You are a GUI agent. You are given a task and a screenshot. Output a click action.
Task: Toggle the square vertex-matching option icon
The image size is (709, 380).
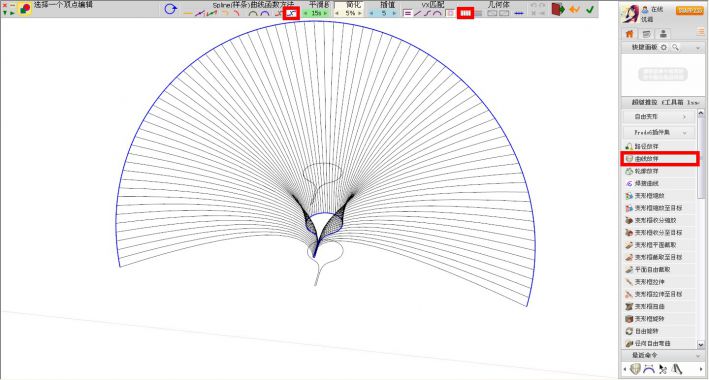point(450,14)
